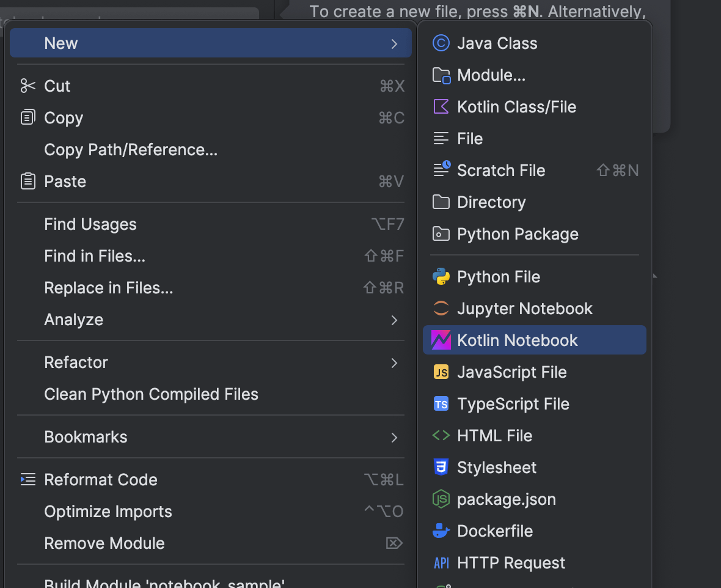Click the Copy documents icon
Screen dimensions: 721x588
(x=28, y=117)
